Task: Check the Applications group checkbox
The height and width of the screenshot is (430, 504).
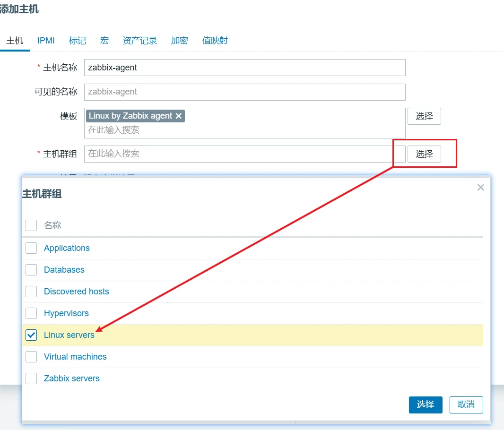Action: [31, 248]
